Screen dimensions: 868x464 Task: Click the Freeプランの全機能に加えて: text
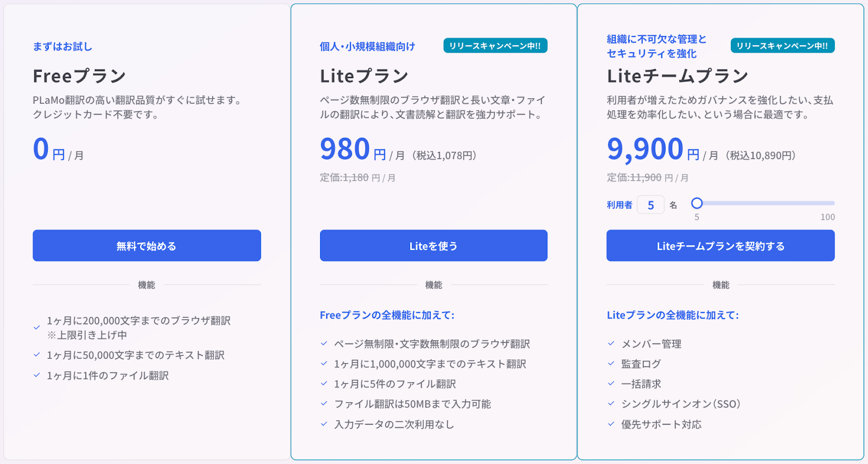[x=387, y=315]
